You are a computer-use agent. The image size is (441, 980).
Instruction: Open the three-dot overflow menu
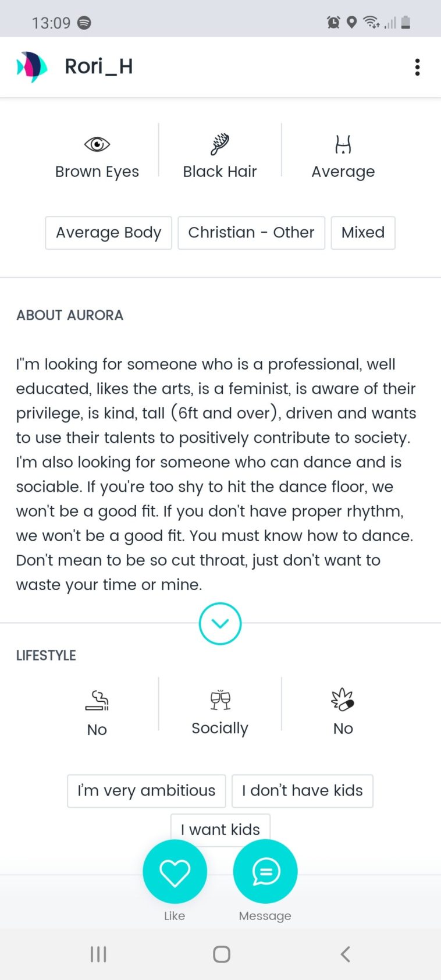click(x=417, y=68)
